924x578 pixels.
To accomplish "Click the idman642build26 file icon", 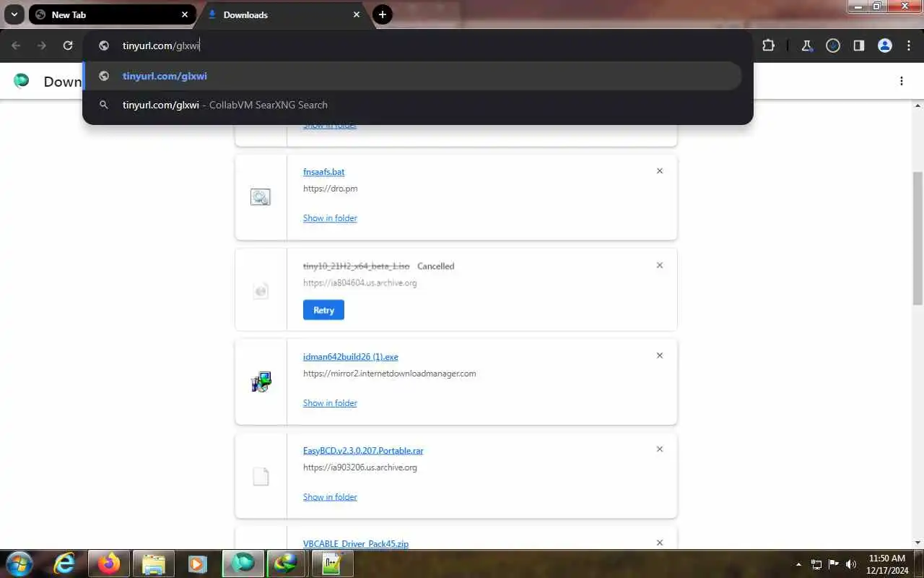I will [261, 381].
